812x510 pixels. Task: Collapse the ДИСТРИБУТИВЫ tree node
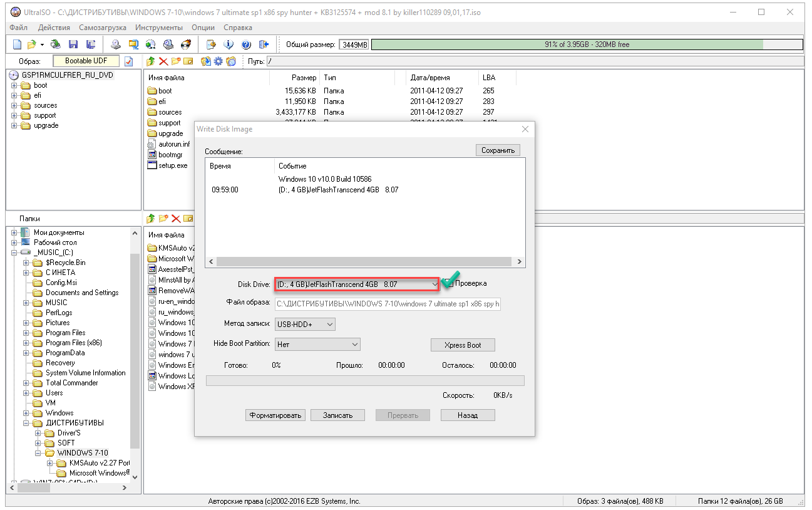click(x=26, y=423)
